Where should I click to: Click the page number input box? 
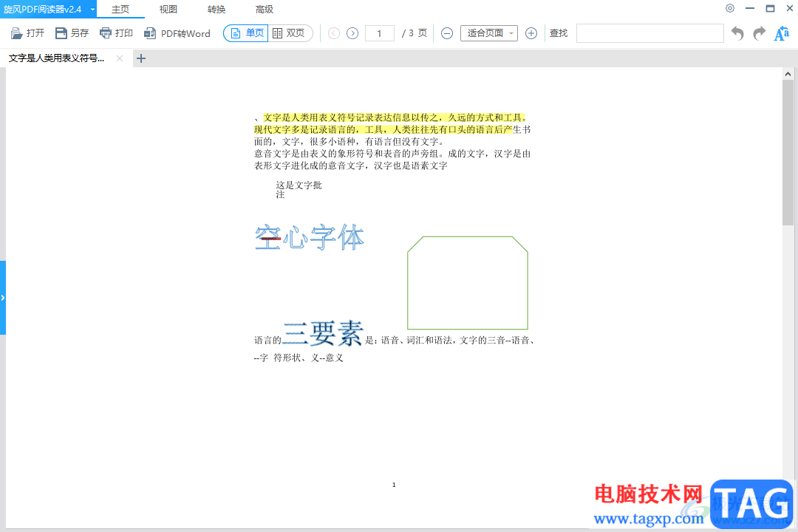(x=380, y=33)
